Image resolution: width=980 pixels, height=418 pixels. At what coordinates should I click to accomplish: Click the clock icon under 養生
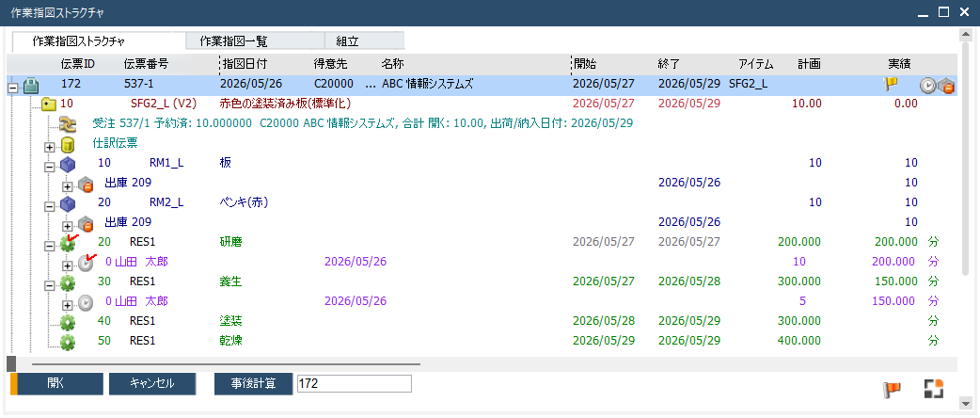86,303
